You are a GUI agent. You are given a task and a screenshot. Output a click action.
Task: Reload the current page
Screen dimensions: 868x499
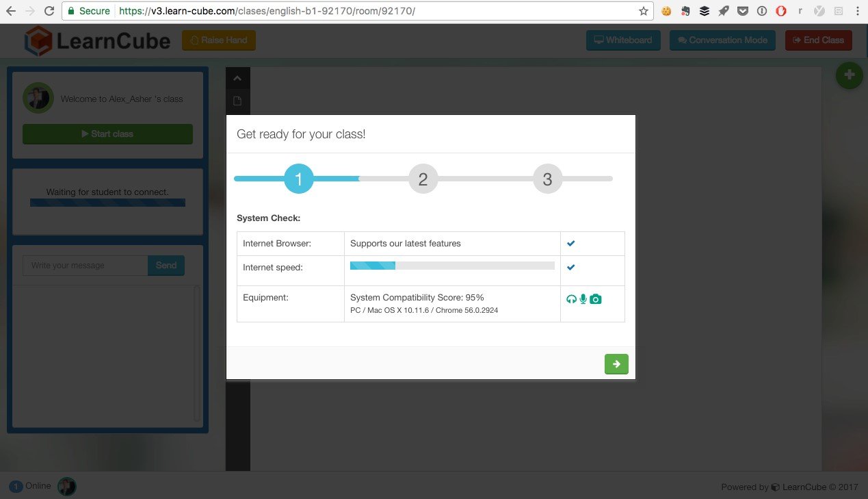coord(49,11)
